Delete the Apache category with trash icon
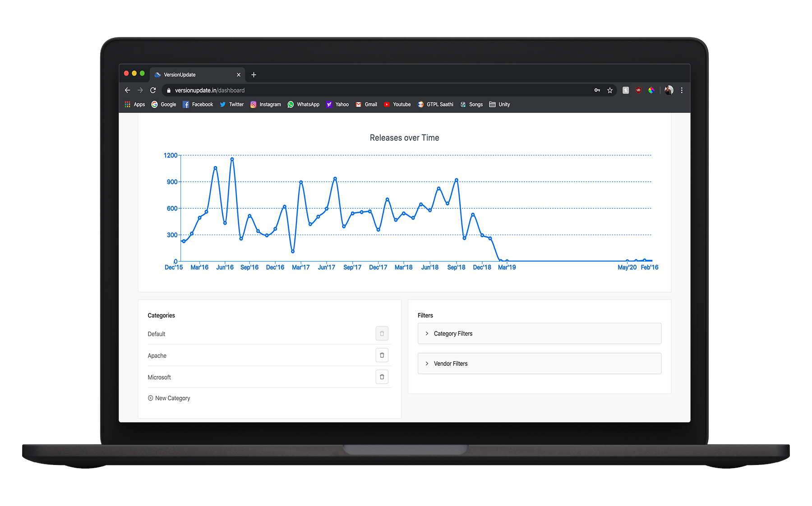 tap(382, 355)
